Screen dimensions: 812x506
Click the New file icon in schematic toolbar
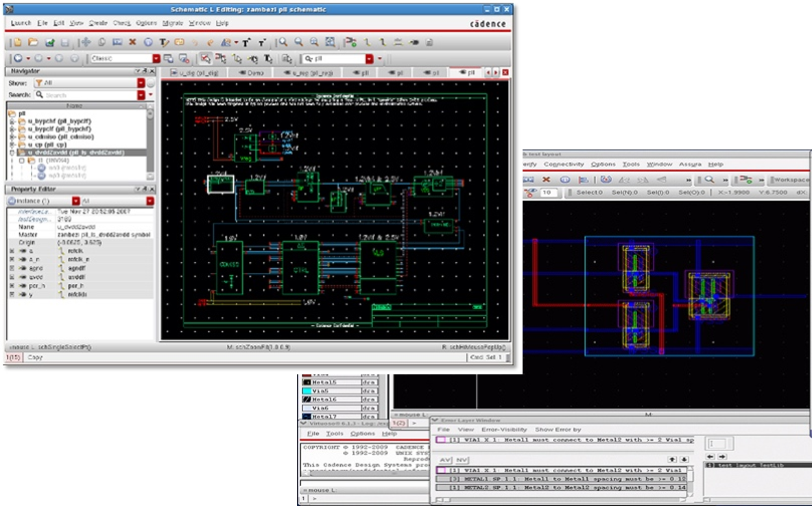(18, 43)
